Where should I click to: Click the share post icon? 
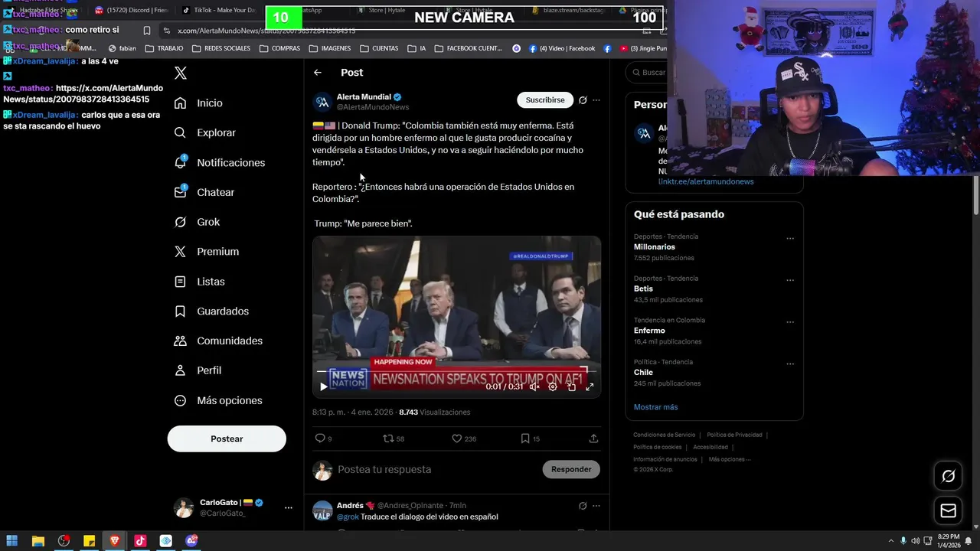click(x=593, y=439)
